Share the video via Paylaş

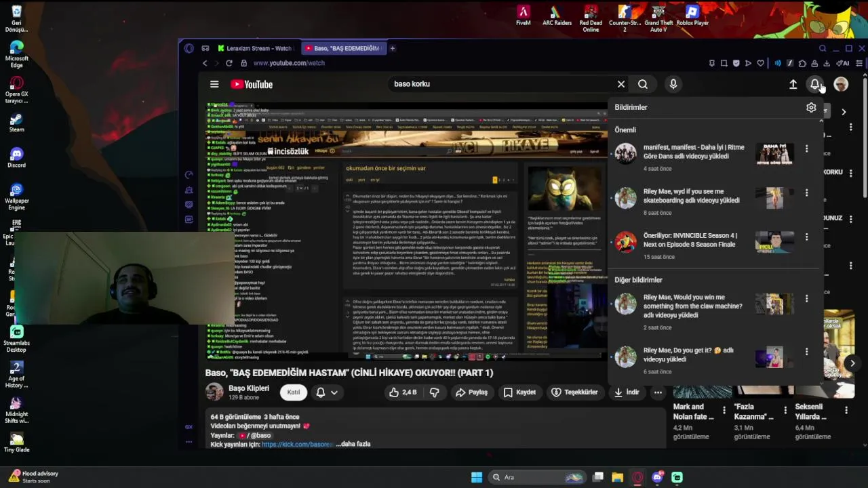click(x=472, y=392)
